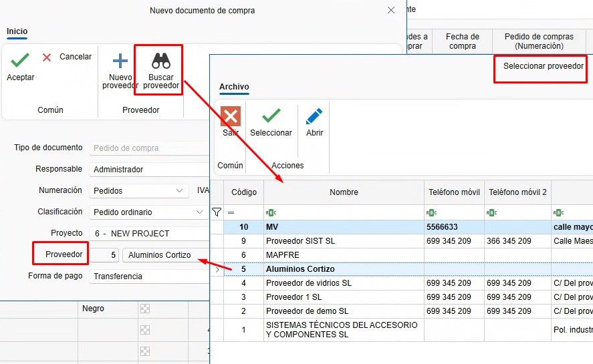Switch to the Inicio tab
Viewport: 593px width, 364px height.
(x=17, y=31)
